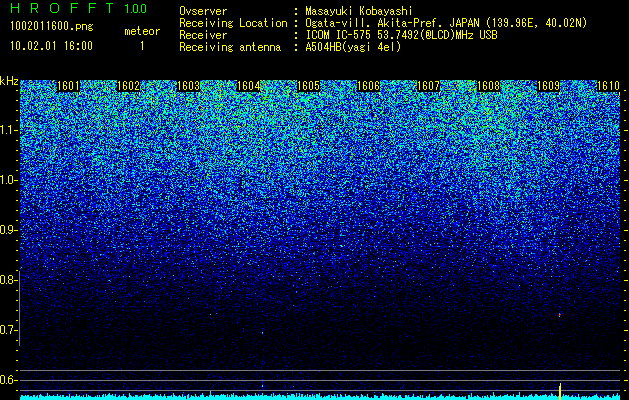Click the 1605 time marker
Viewport: 629px width, 400px height.
click(x=308, y=86)
